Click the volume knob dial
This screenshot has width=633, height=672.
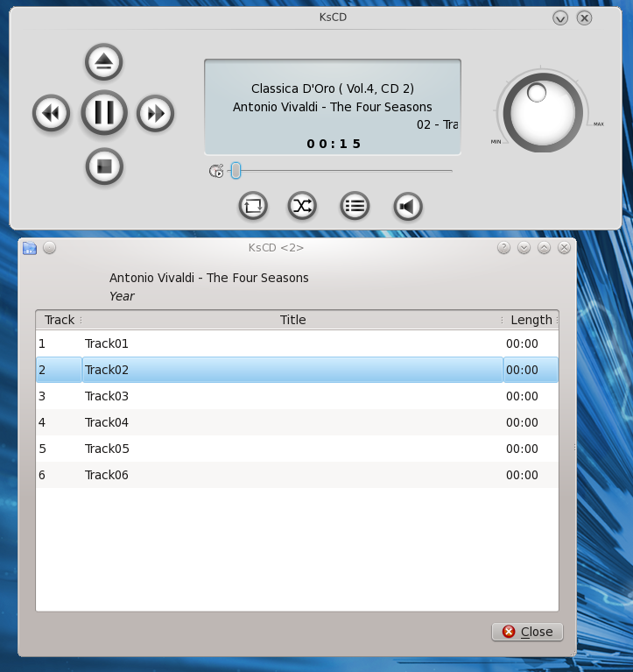click(543, 112)
